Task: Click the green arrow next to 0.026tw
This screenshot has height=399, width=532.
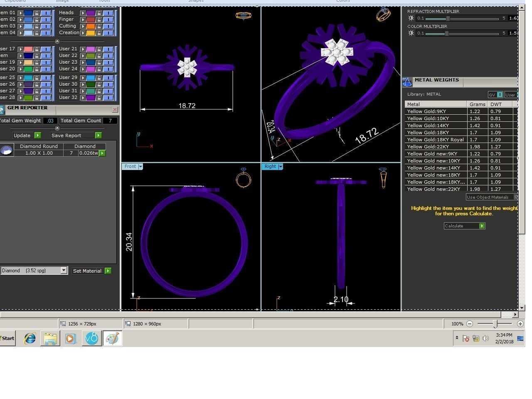Action: 102,153
